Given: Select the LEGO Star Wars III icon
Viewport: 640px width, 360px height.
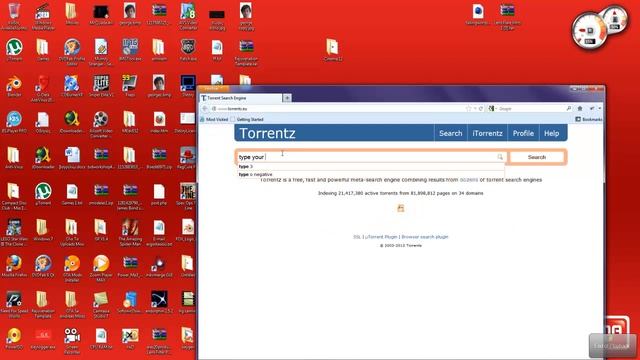Looking at the screenshot, I should (x=14, y=233).
